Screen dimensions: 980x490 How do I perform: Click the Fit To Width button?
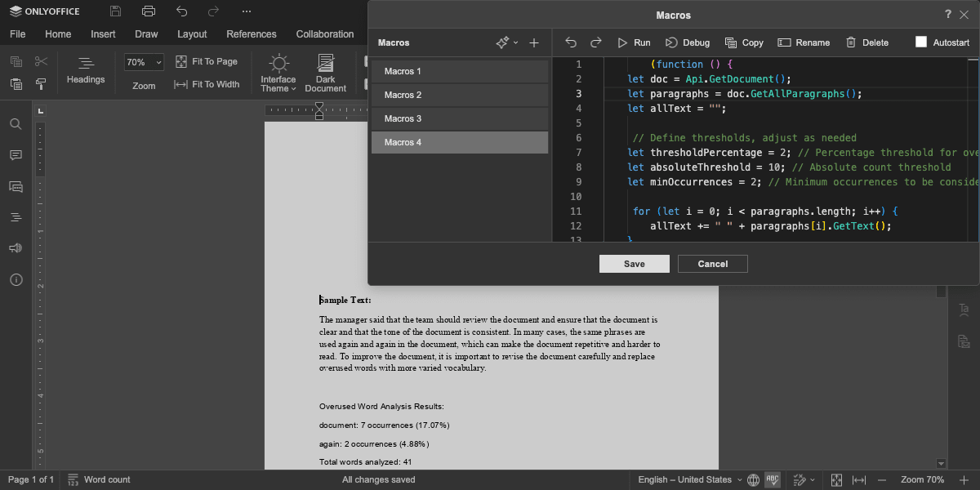207,84
